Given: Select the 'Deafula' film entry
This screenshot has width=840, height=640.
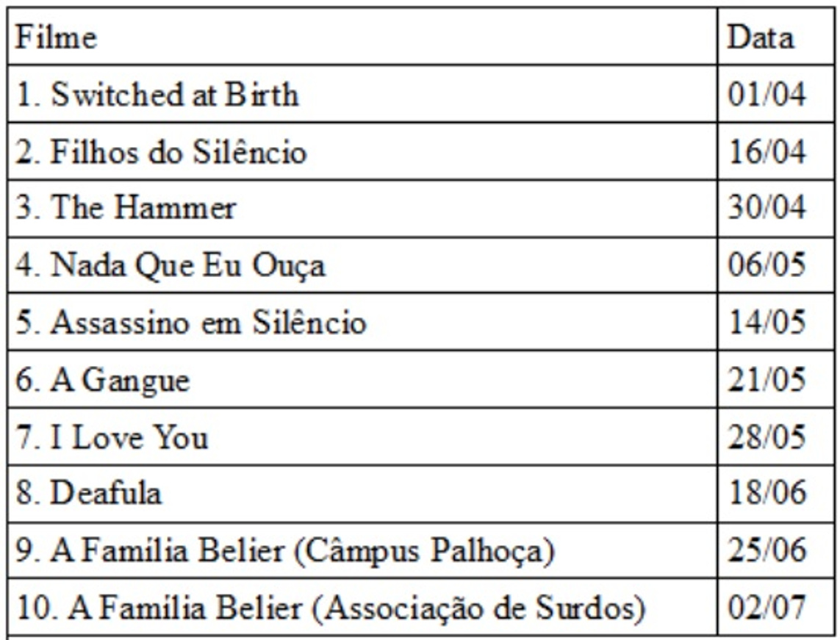Looking at the screenshot, I should (89, 494).
